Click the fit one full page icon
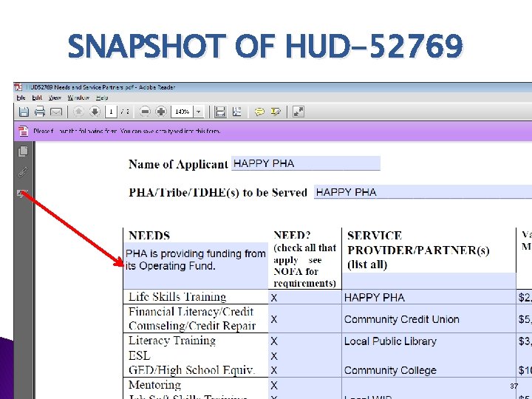The width and height of the screenshot is (532, 399). tap(237, 112)
